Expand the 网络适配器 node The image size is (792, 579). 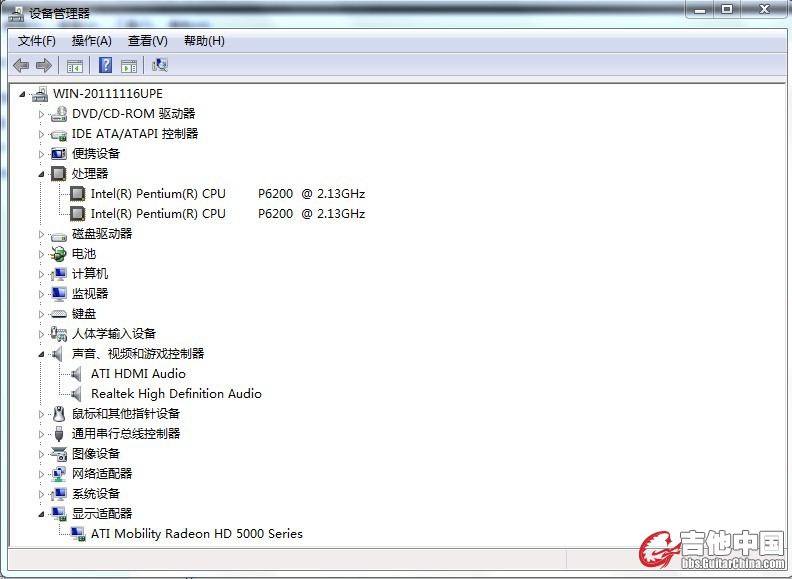pos(42,474)
